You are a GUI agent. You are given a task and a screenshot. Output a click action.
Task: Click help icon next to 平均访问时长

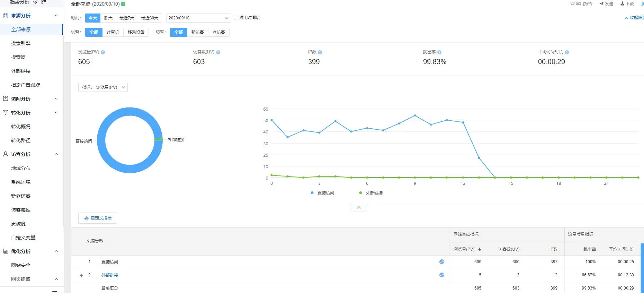click(x=567, y=52)
